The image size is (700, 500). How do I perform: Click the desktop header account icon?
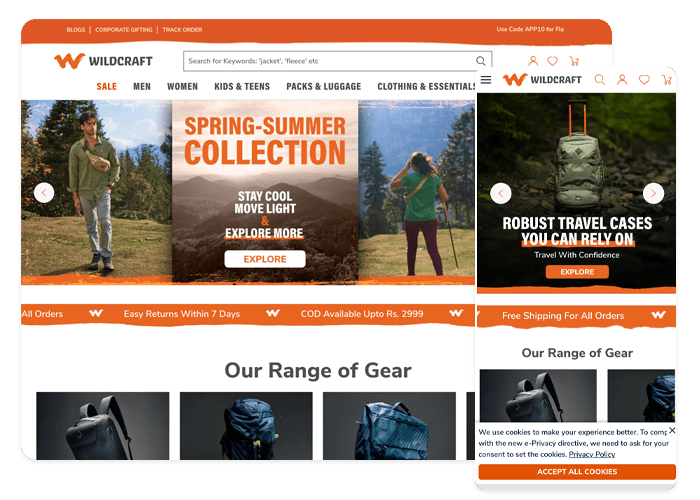coord(532,61)
